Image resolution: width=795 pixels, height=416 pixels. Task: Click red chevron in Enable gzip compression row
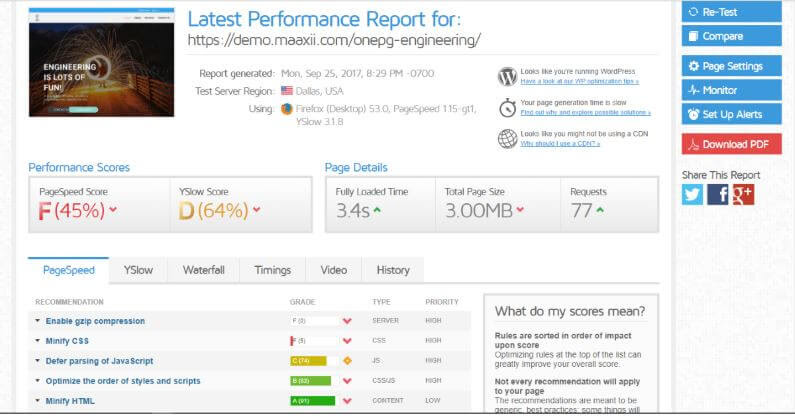(347, 321)
